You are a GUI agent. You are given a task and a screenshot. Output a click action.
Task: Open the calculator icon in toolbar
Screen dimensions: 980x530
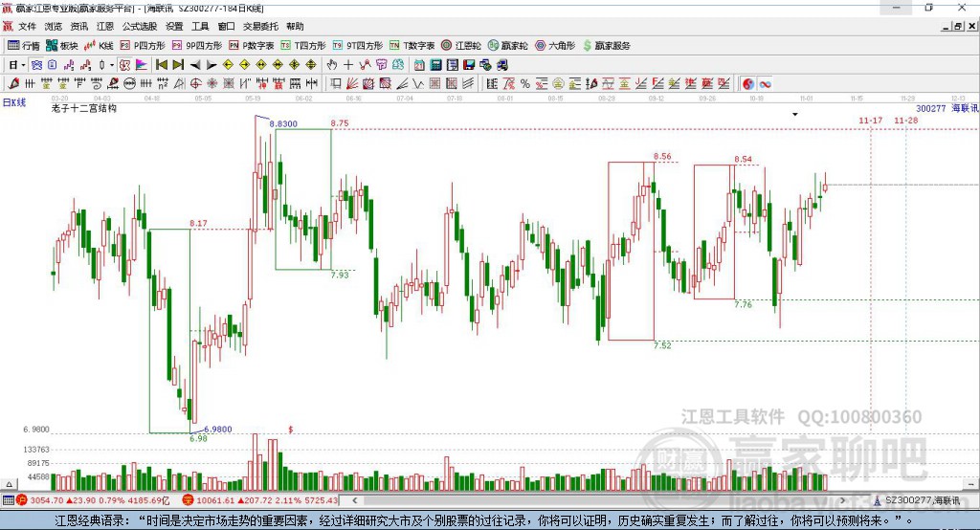tap(435, 64)
